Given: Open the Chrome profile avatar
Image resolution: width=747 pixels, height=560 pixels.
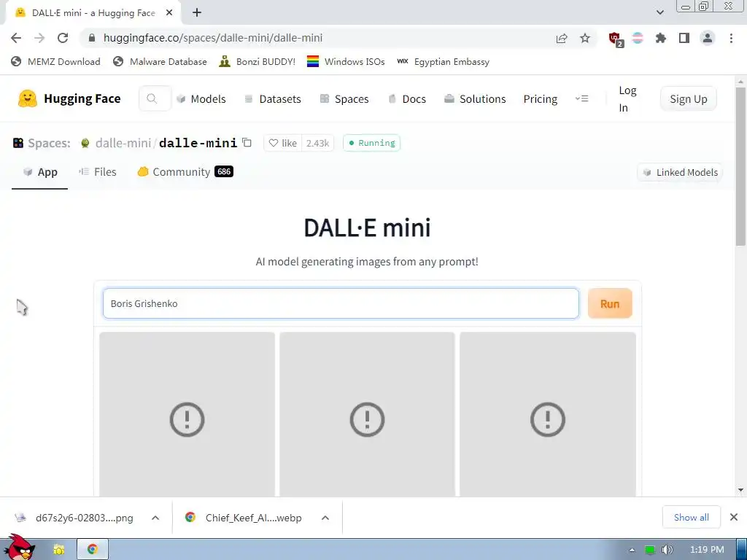Looking at the screenshot, I should (x=708, y=38).
